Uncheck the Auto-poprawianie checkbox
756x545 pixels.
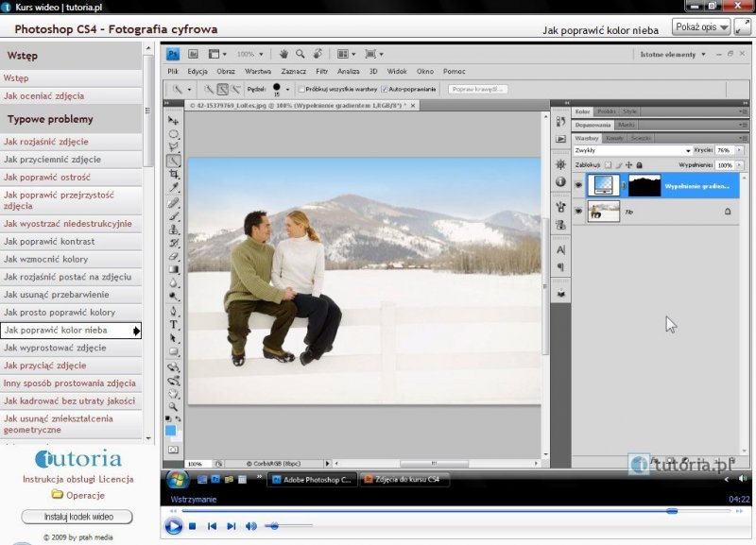point(384,89)
